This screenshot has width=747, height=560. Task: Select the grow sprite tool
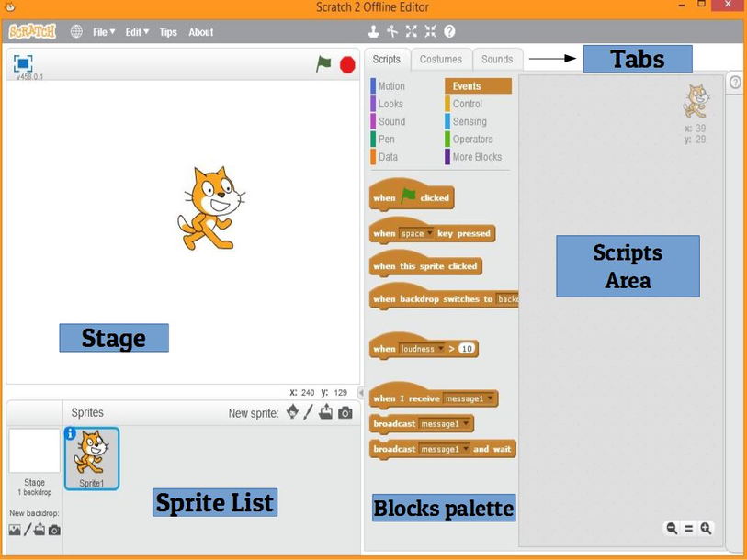click(x=412, y=31)
